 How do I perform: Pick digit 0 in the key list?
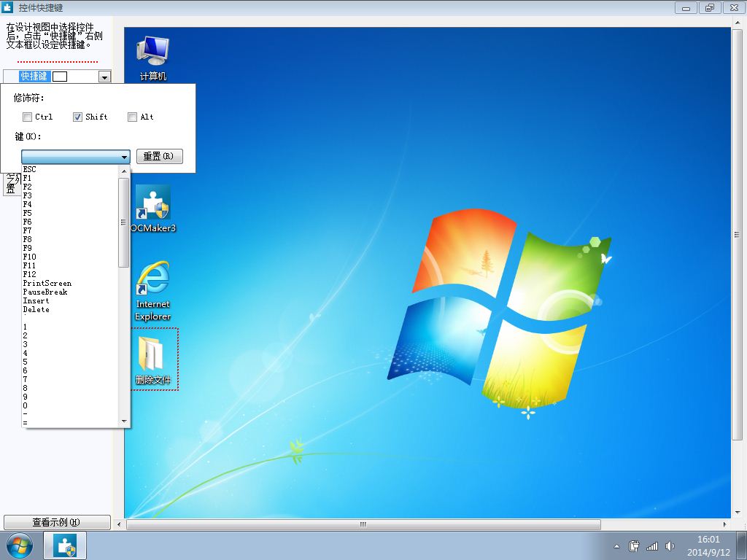pyautogui.click(x=69, y=405)
